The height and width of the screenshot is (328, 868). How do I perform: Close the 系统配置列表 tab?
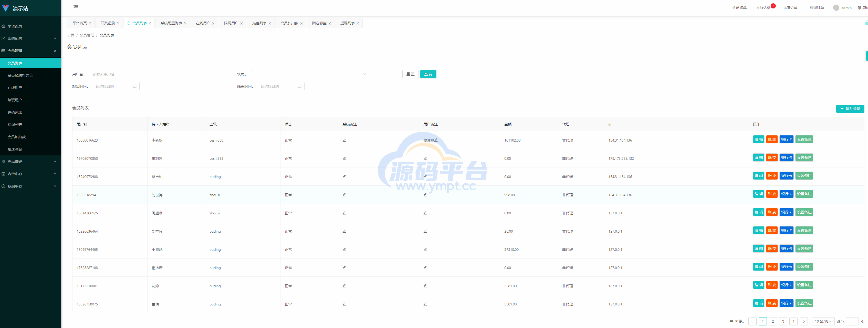click(185, 23)
